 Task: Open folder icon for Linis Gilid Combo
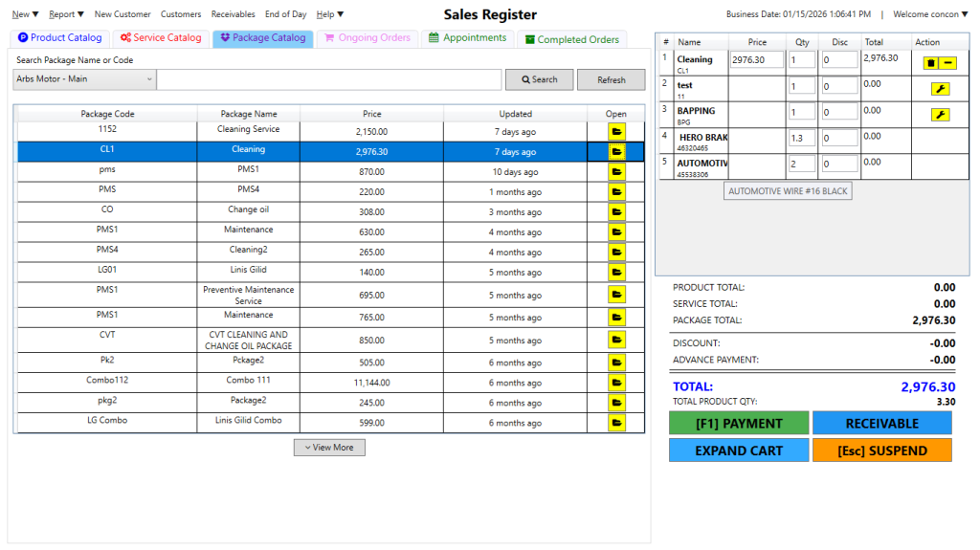(x=617, y=423)
